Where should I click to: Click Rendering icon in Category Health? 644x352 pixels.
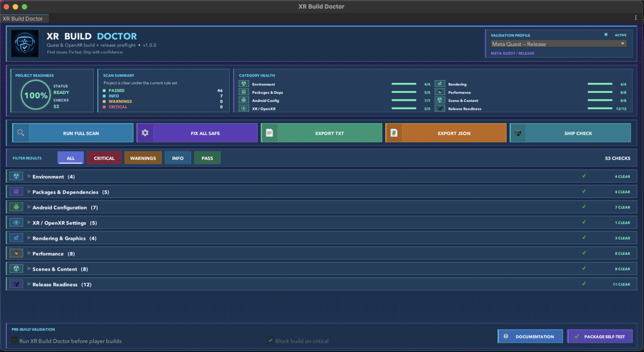(440, 84)
